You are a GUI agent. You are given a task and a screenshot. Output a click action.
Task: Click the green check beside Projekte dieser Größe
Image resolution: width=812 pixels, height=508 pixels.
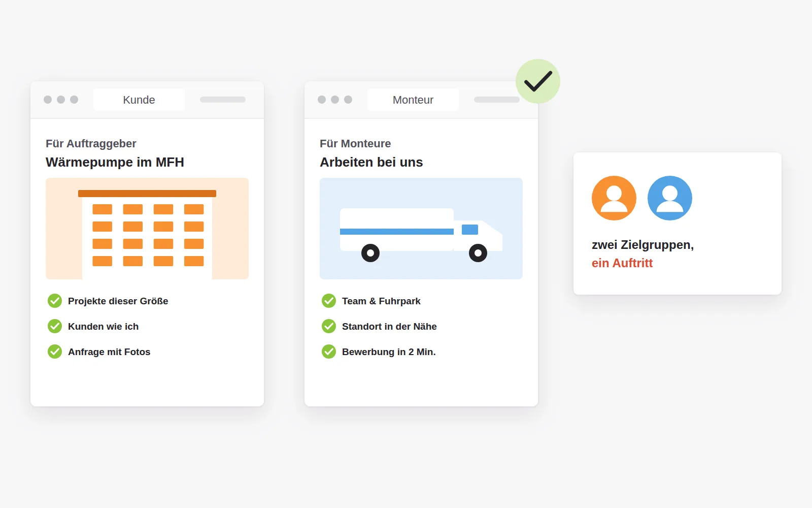[x=55, y=301]
